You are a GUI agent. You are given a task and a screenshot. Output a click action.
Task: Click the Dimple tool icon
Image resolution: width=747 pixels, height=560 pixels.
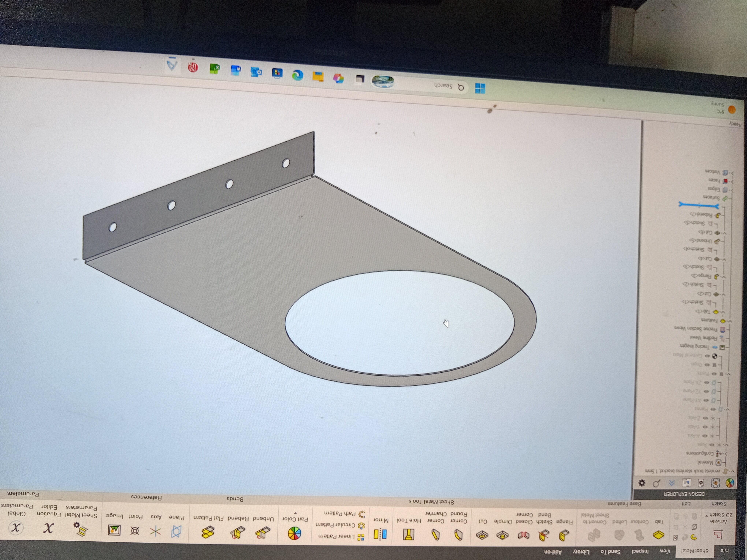click(x=503, y=535)
